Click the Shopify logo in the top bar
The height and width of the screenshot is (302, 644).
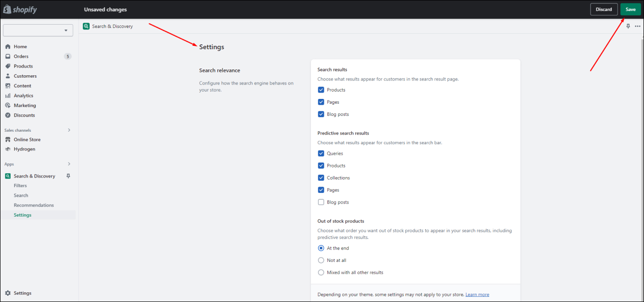click(x=20, y=9)
